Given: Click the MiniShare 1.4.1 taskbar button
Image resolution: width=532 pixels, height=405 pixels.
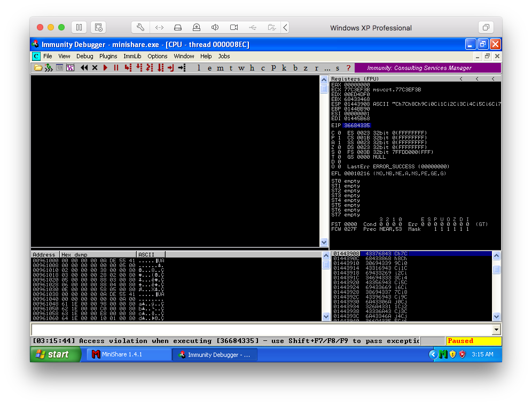Looking at the screenshot, I should pyautogui.click(x=128, y=354).
